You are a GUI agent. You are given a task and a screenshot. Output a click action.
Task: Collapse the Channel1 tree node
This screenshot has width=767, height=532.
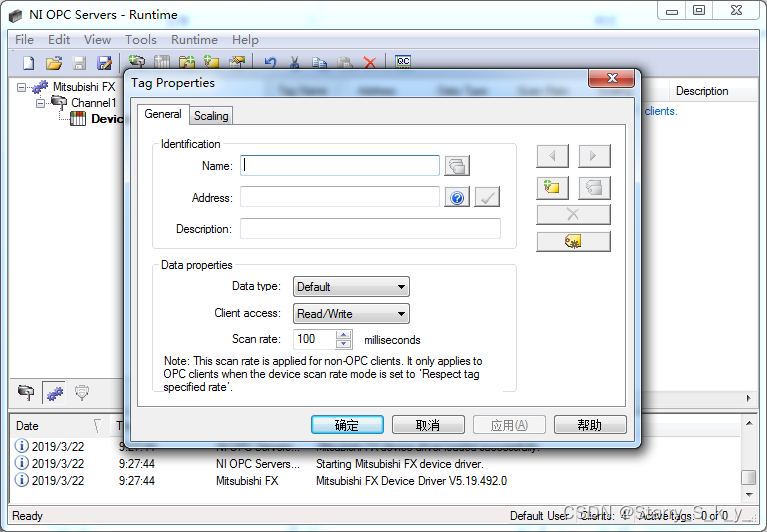[41, 103]
